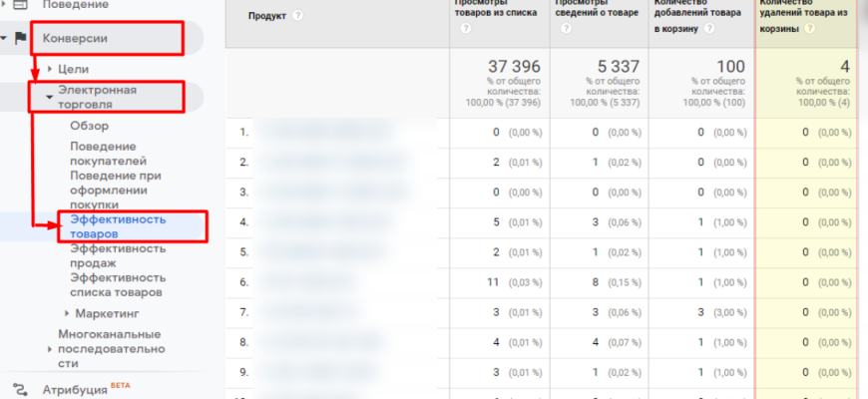Collapse the Конверсии section arrow
This screenshot has width=868, height=399.
point(5,39)
